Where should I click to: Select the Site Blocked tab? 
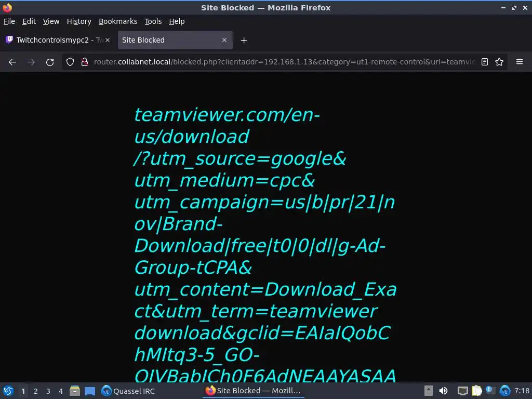coord(175,40)
